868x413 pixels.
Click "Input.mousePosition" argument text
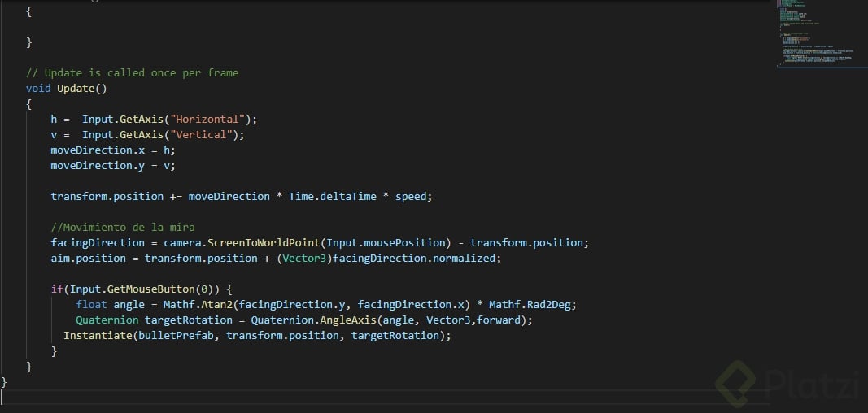coord(386,243)
